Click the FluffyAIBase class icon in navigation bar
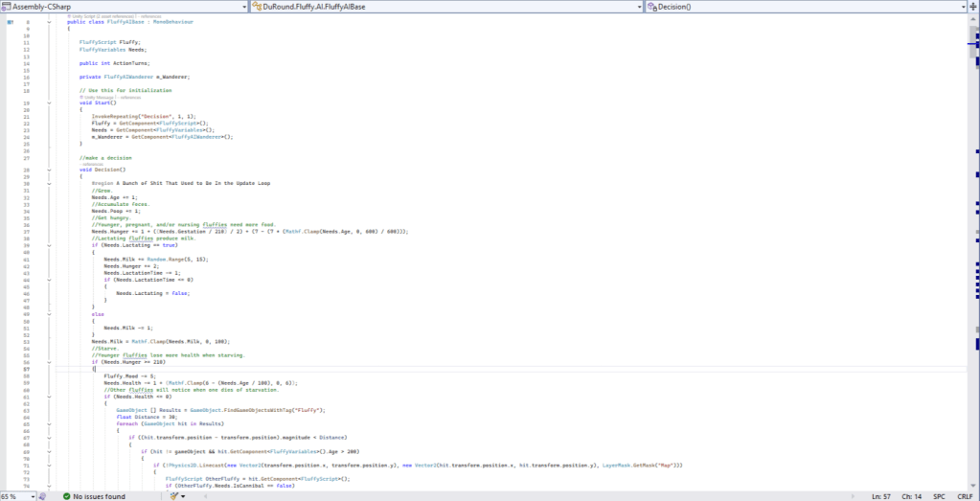 [x=256, y=7]
